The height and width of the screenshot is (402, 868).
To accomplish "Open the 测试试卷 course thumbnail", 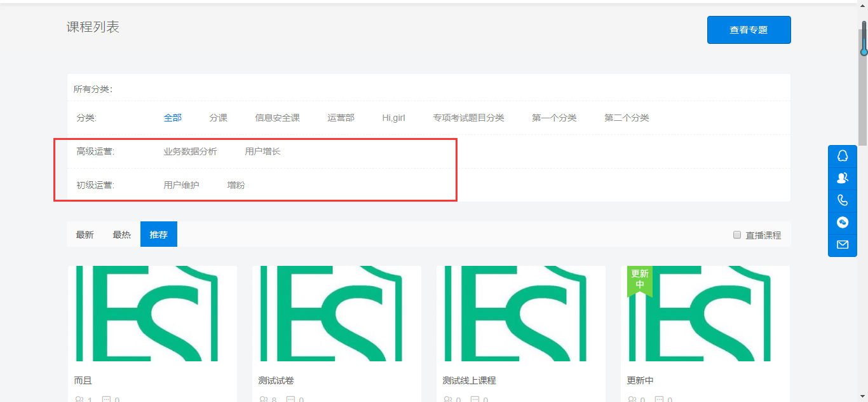I will point(337,314).
